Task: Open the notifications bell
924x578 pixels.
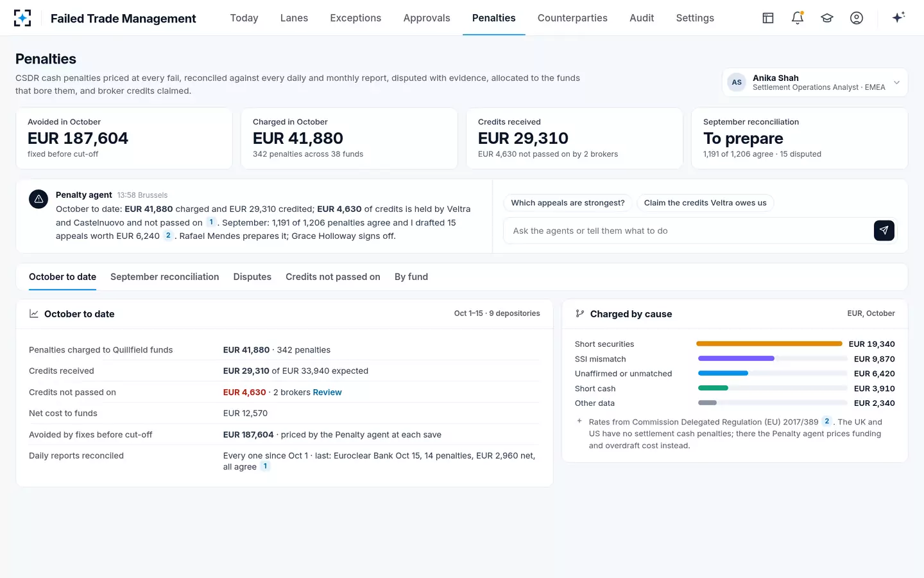Action: [798, 18]
